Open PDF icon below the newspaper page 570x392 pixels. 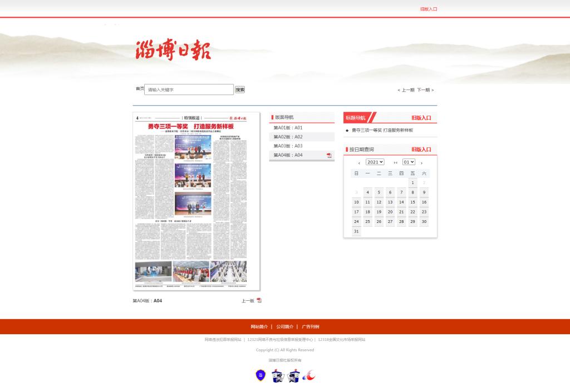click(x=259, y=300)
